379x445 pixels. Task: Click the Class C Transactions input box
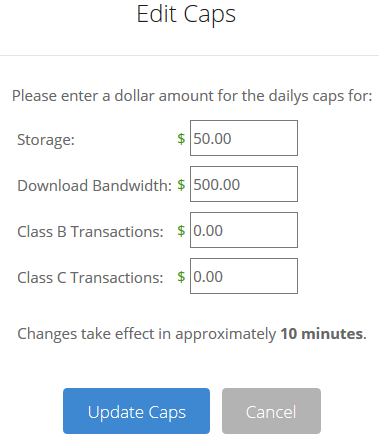[x=244, y=276]
